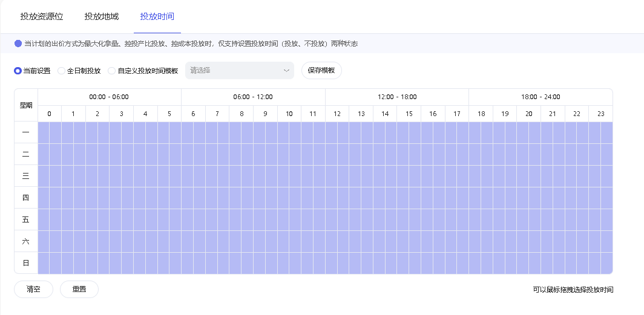The image size is (644, 315).
Task: Click the 可以鼠标拖拽选择投放时间 hint text
Action: (573, 290)
